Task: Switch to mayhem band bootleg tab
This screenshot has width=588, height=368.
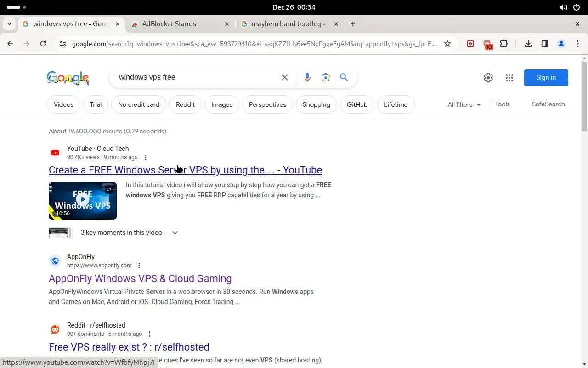Action: pyautogui.click(x=290, y=24)
